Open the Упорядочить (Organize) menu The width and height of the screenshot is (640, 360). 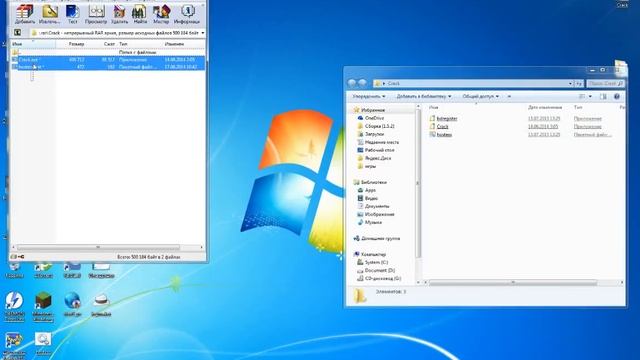pos(369,96)
